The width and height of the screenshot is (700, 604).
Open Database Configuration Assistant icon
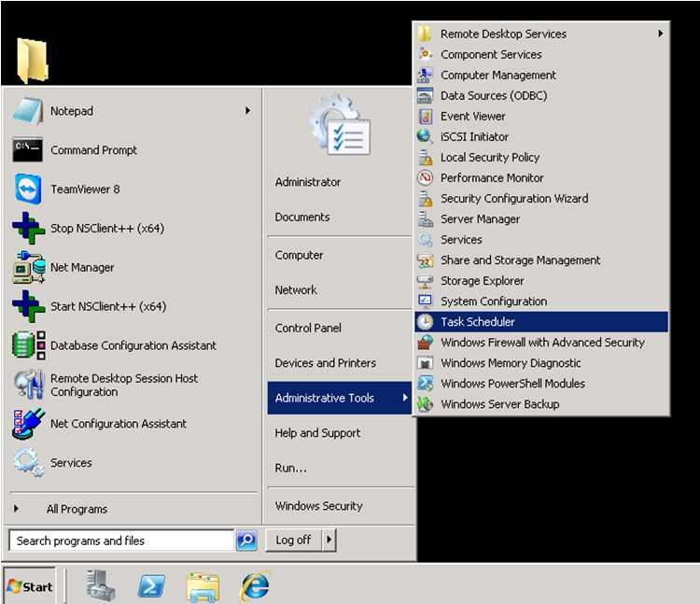tap(29, 345)
